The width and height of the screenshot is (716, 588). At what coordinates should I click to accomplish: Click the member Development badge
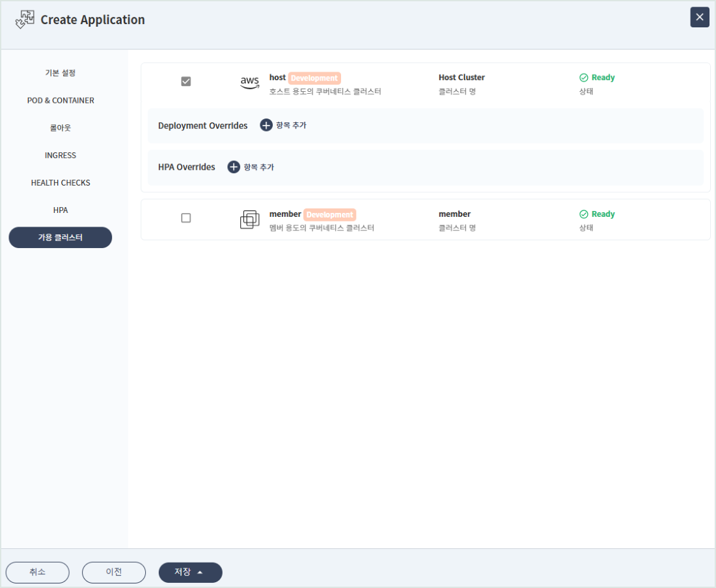(x=330, y=215)
